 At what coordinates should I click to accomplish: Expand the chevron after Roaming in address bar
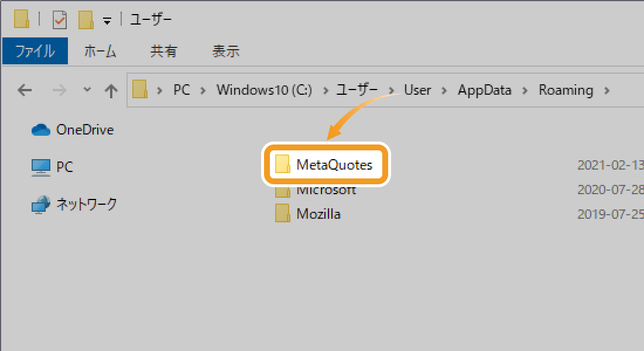pos(607,90)
